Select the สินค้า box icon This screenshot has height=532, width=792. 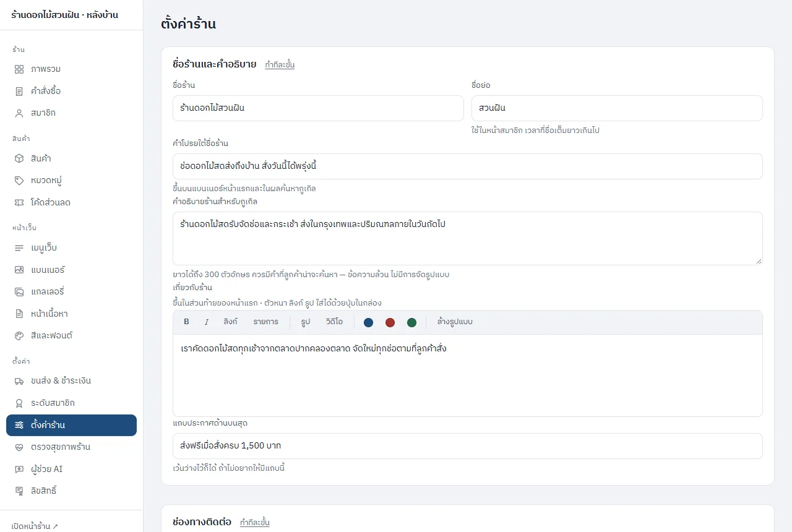[x=19, y=158]
